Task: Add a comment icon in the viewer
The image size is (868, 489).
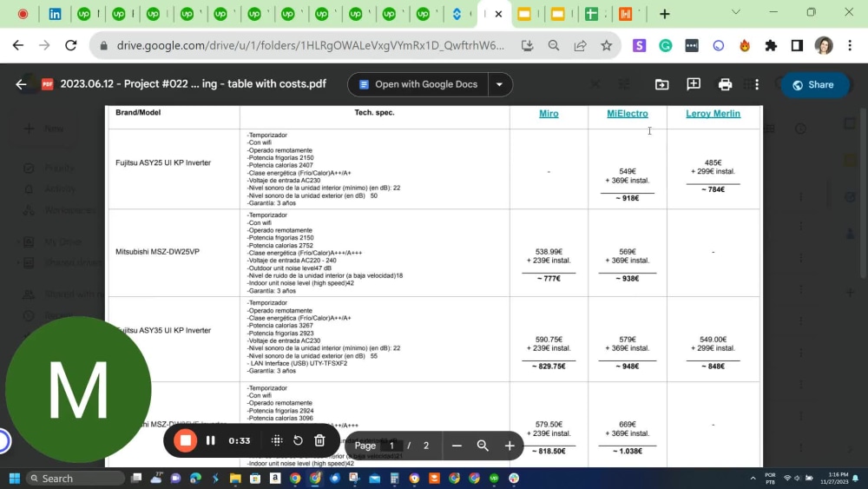Action: (x=693, y=84)
